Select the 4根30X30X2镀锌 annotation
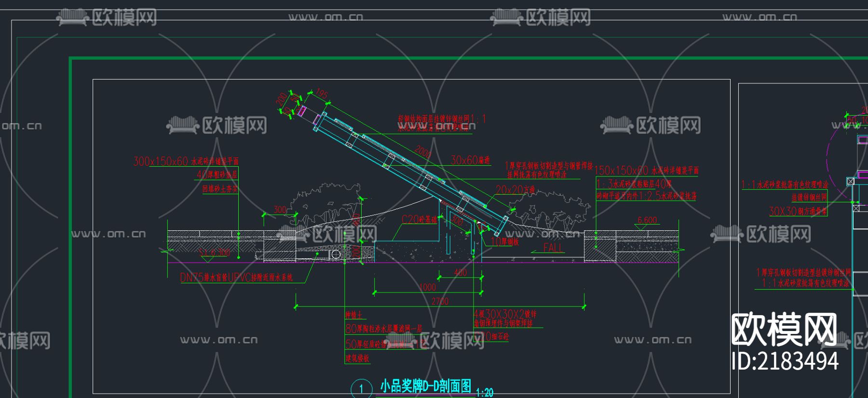 coord(505,314)
